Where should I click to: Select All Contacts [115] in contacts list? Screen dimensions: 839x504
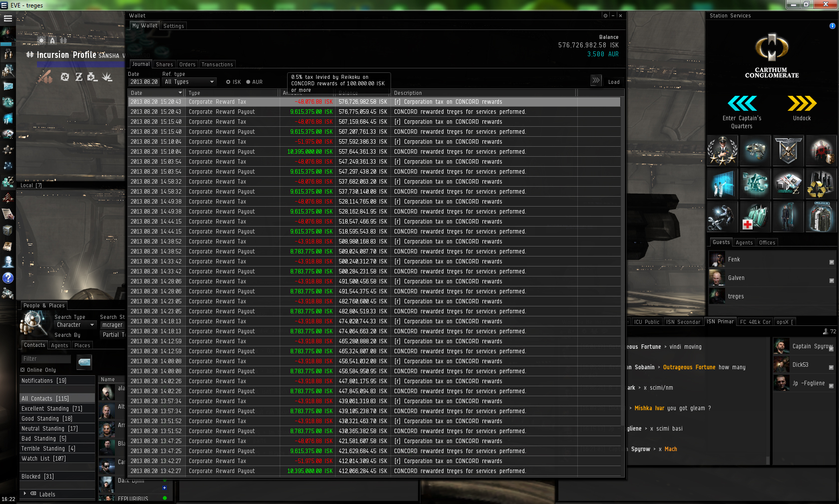[x=57, y=398]
